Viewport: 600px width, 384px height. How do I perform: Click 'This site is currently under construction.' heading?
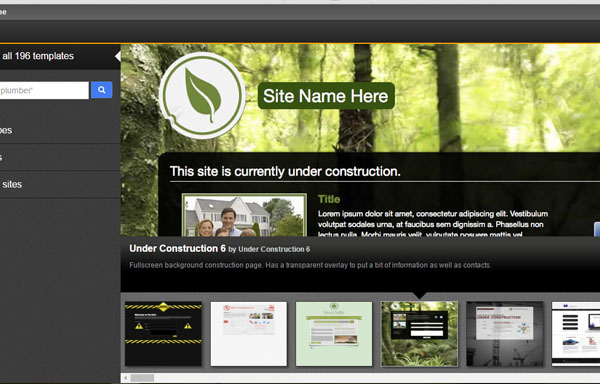pyautogui.click(x=285, y=171)
